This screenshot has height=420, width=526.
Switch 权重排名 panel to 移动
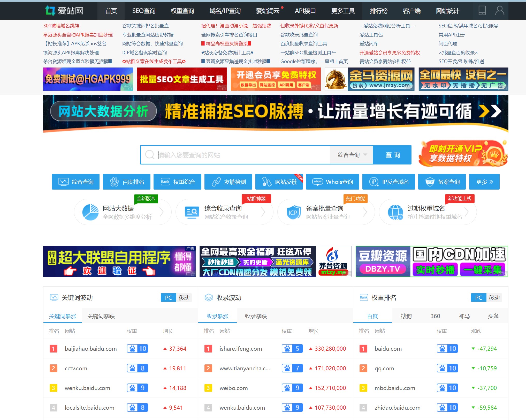494,298
